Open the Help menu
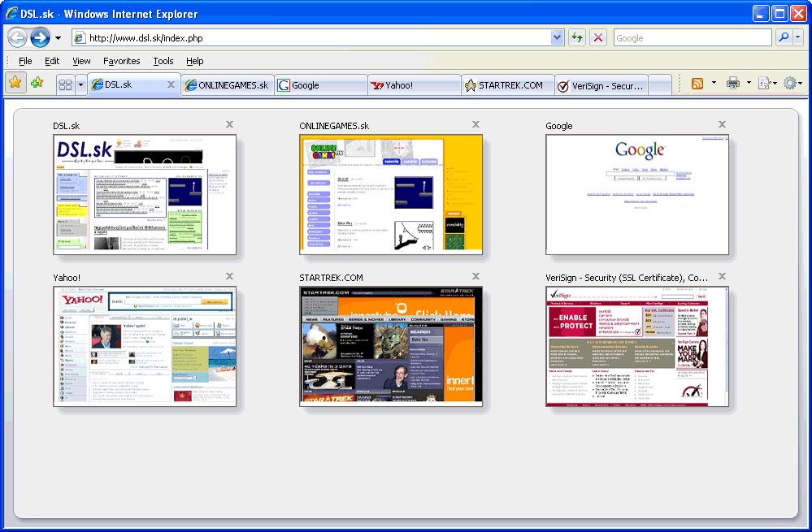The image size is (812, 532). pyautogui.click(x=195, y=61)
